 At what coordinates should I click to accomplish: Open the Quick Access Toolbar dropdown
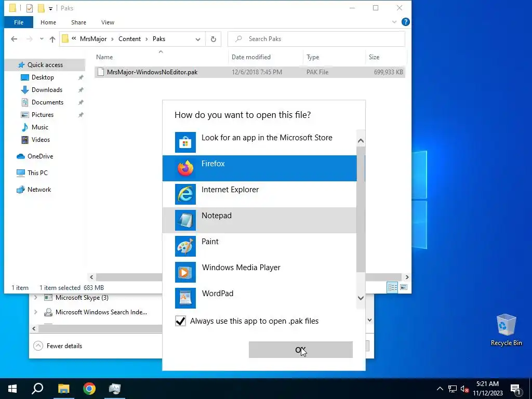click(x=50, y=8)
